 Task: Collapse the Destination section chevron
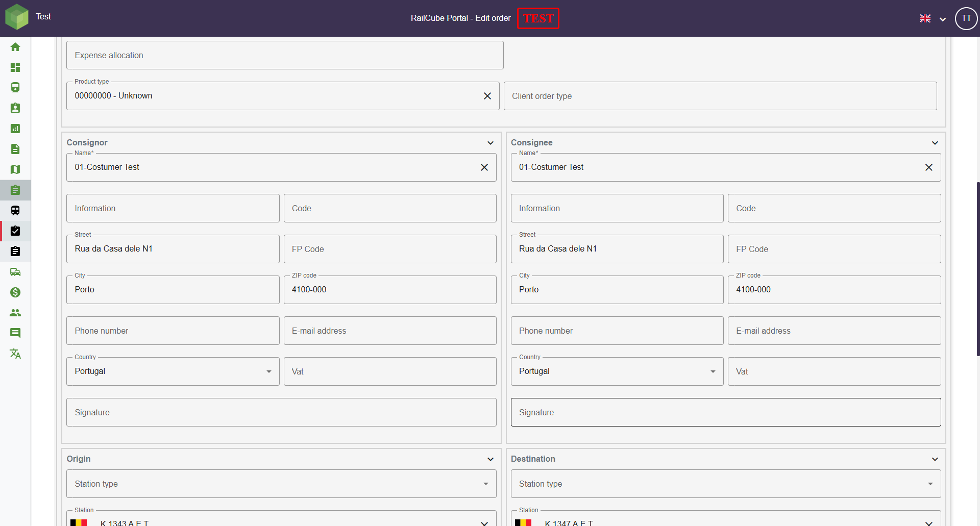[x=935, y=459]
